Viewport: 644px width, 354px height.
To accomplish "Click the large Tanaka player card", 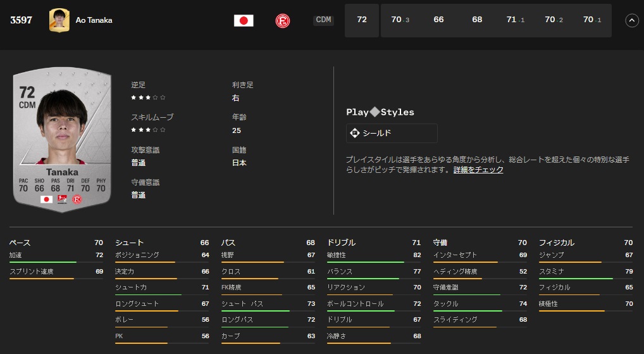I will tap(61, 136).
